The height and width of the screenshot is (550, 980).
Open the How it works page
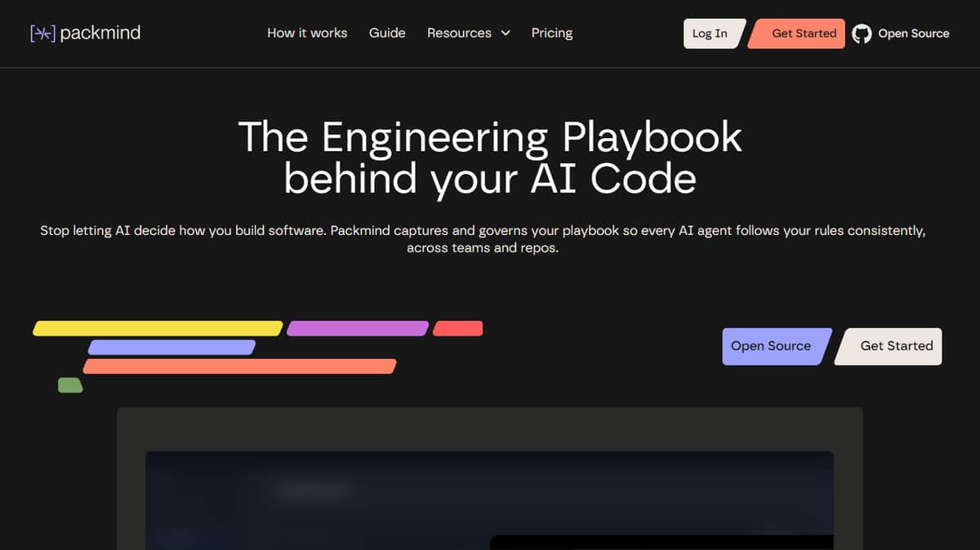pos(307,33)
